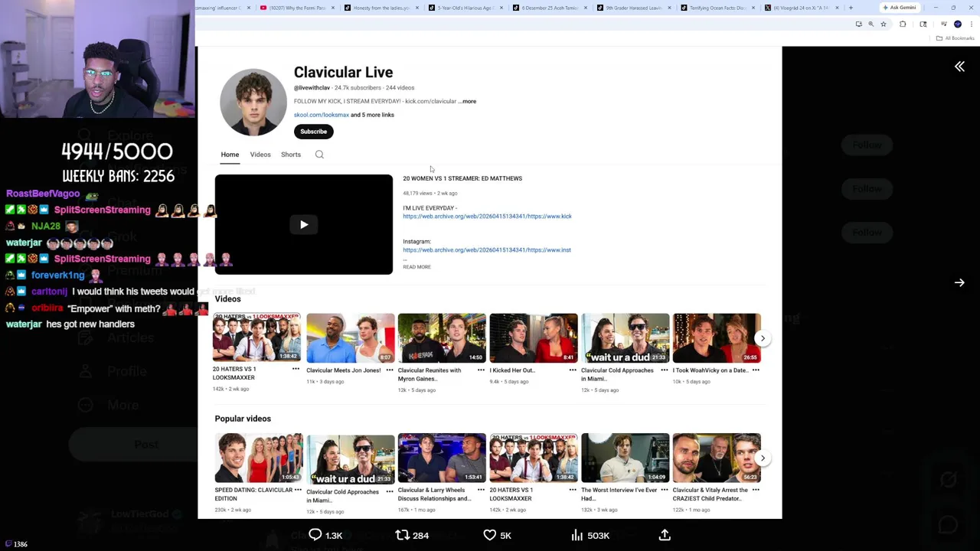
Task: Open more options for 'SPEED DATING: CLAVICULAR EDITION'
Action: pos(298,490)
